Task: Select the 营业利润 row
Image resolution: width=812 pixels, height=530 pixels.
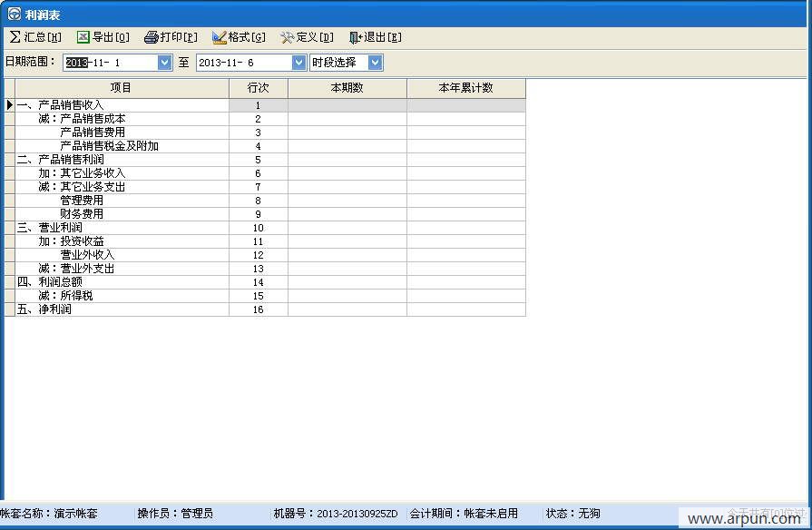Action: [x=61, y=228]
